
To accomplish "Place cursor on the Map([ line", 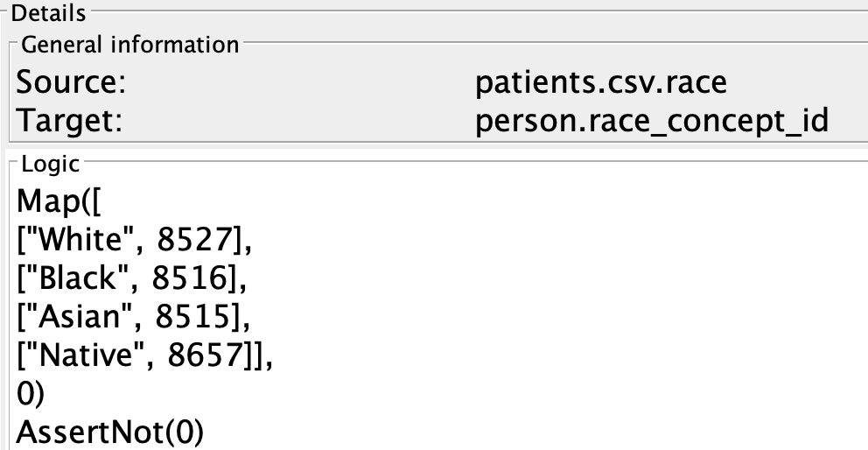I will 59,201.
